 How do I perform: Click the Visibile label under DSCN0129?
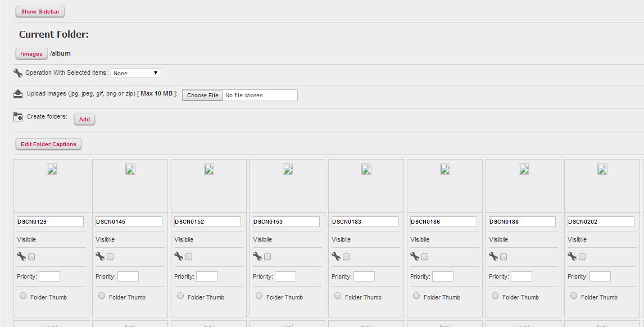26,239
